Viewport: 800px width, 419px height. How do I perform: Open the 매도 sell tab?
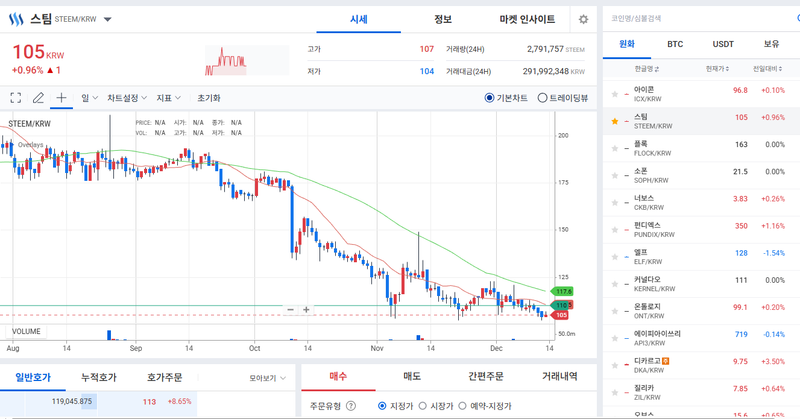pyautogui.click(x=411, y=376)
